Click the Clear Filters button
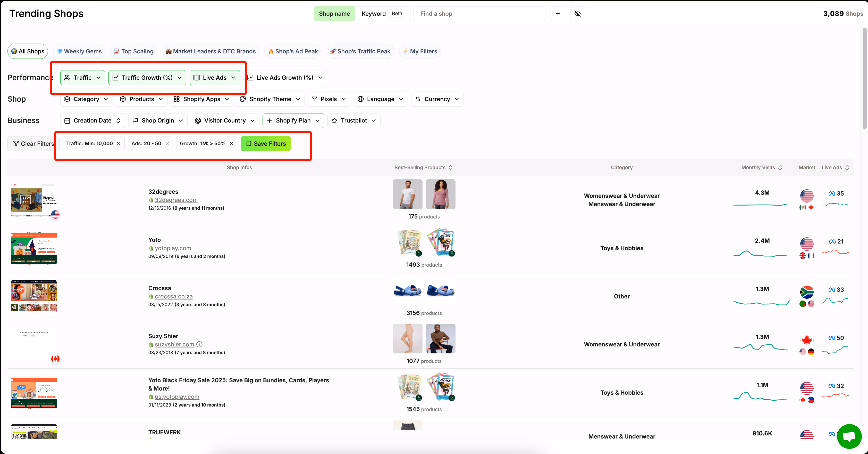The height and width of the screenshot is (454, 868). [33, 143]
